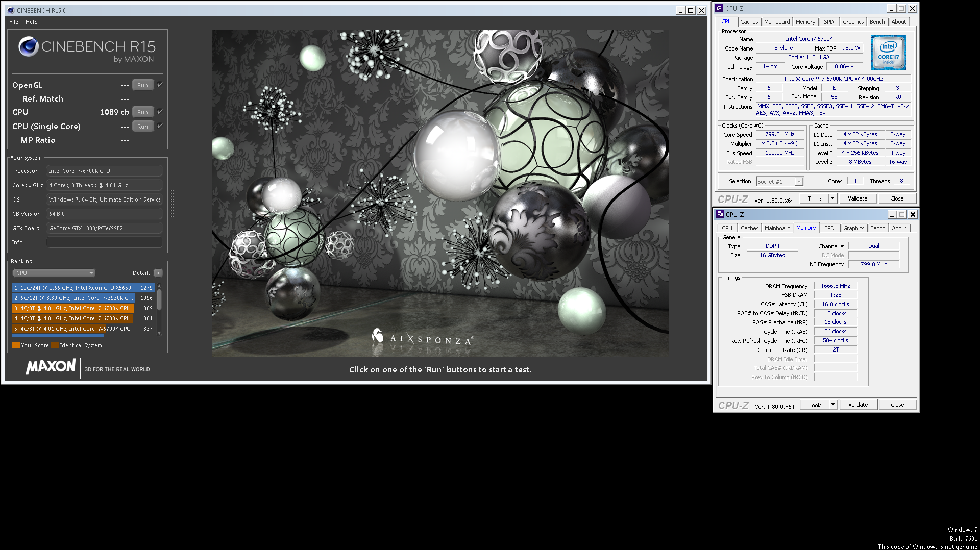Screen dimensions: 980x551
Task: Toggle the CPU (Single Core) test checkmark
Action: [x=160, y=126]
